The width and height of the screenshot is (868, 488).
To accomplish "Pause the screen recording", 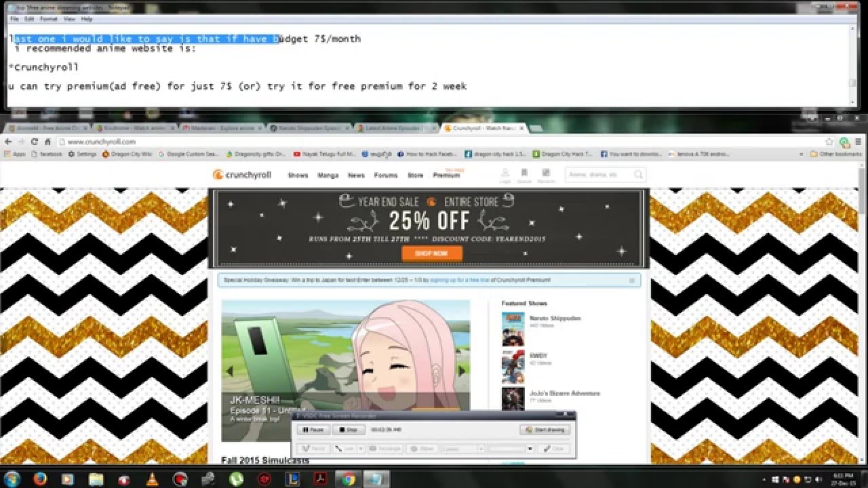I will point(314,430).
